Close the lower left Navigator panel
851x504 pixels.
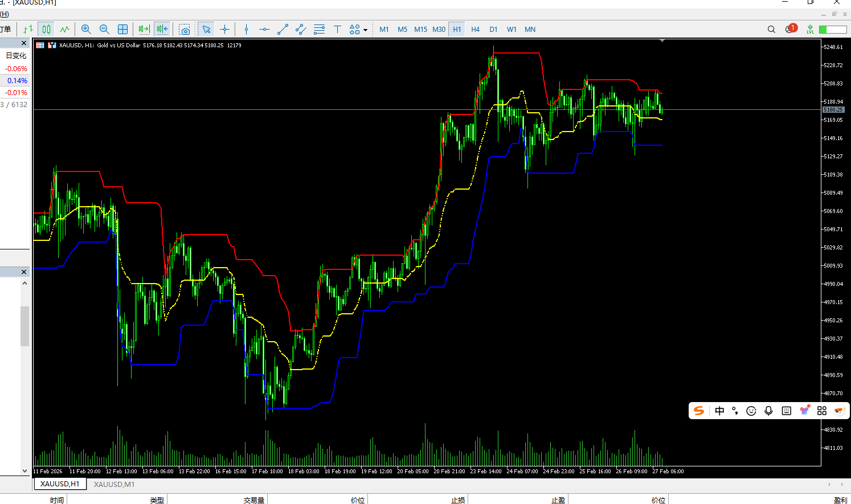point(24,272)
